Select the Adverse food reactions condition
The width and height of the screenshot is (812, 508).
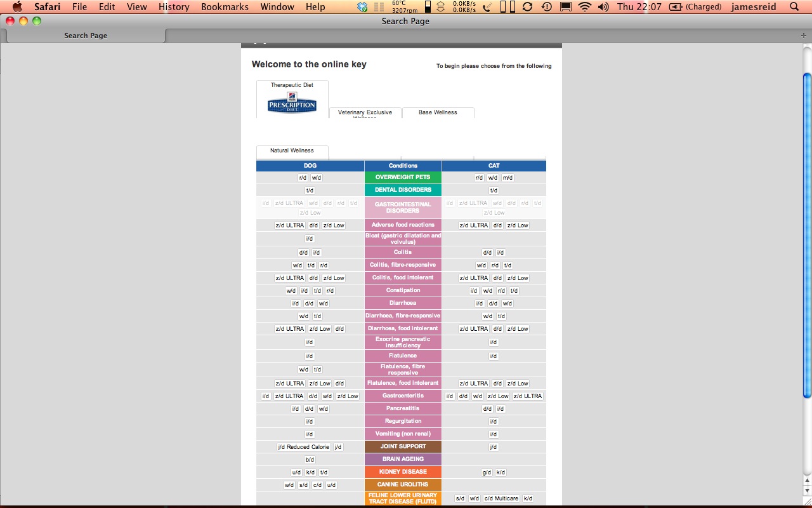(x=403, y=225)
